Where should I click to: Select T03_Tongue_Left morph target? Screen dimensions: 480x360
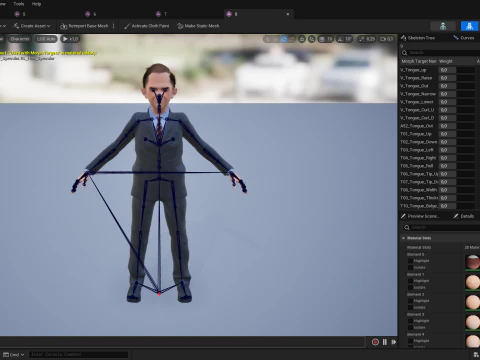coord(417,150)
